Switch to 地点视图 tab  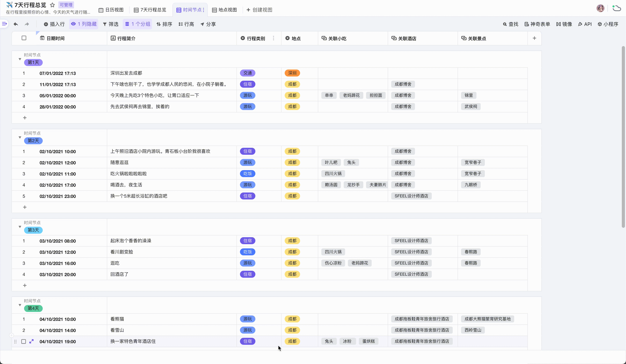[224, 10]
